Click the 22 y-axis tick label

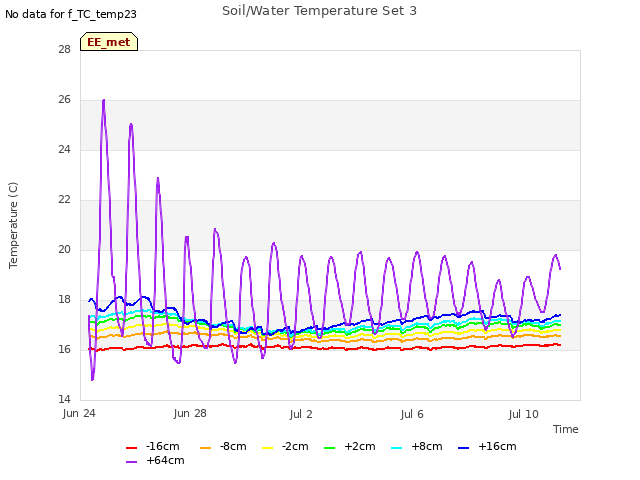click(64, 200)
